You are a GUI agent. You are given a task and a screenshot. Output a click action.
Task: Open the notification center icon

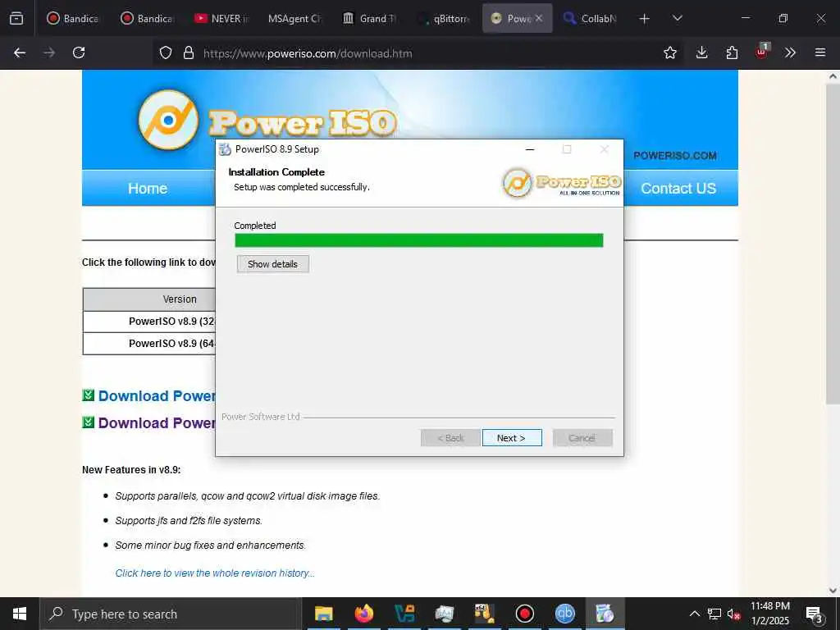815,614
